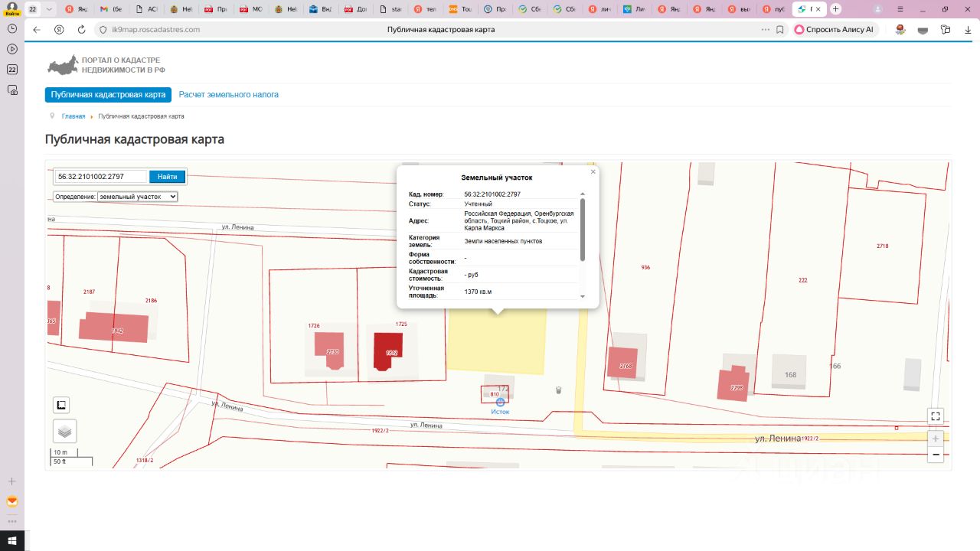Viewport: 980px width, 551px height.
Task: Follow the Главная breadcrumb link
Action: pyautogui.click(x=73, y=116)
